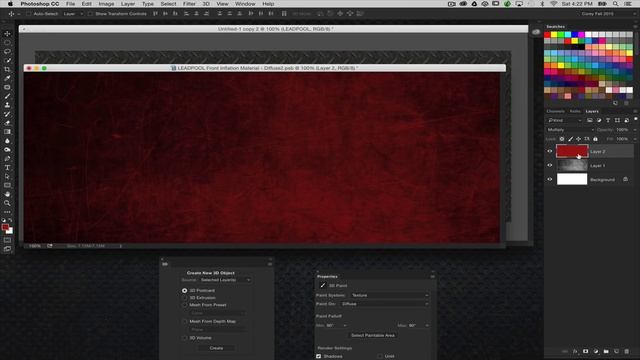640x360 pixels.
Task: Select the Lasso tool
Action: (7, 51)
